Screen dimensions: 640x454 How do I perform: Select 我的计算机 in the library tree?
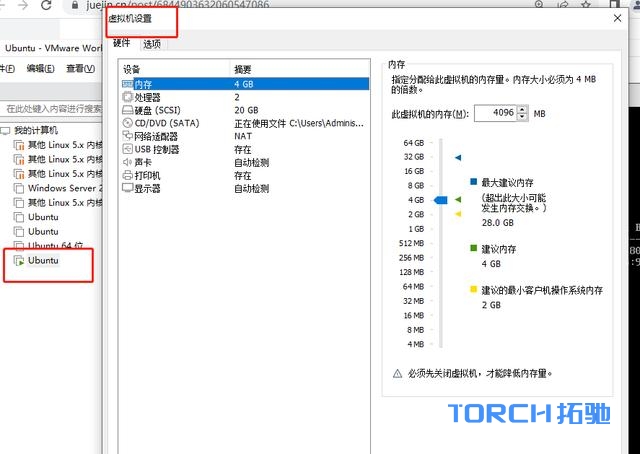tap(36, 131)
